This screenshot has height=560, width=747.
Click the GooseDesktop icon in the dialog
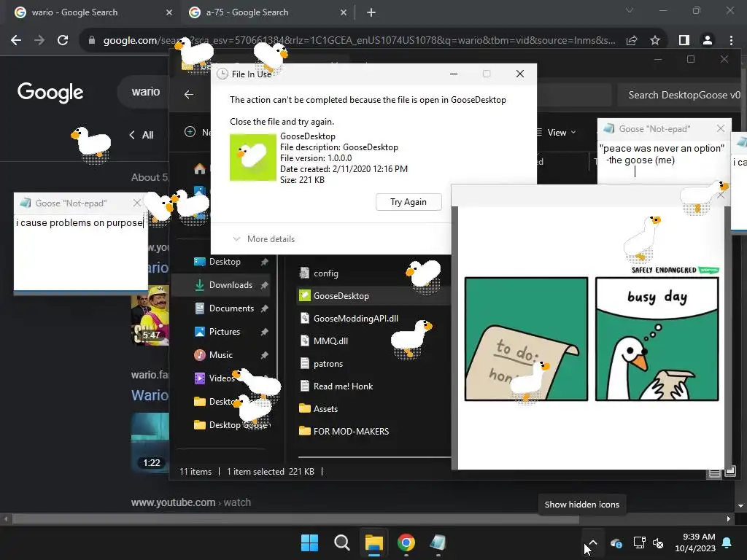pyautogui.click(x=253, y=157)
